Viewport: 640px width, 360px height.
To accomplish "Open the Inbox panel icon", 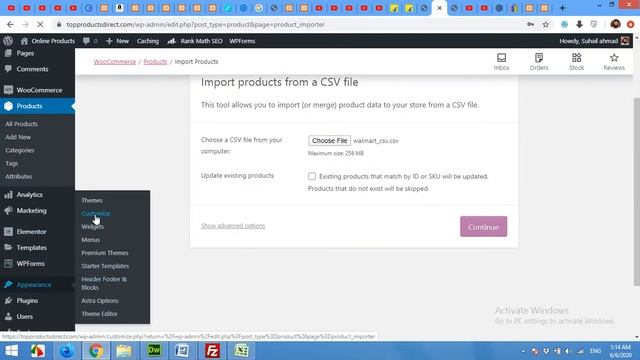I will coord(501,62).
